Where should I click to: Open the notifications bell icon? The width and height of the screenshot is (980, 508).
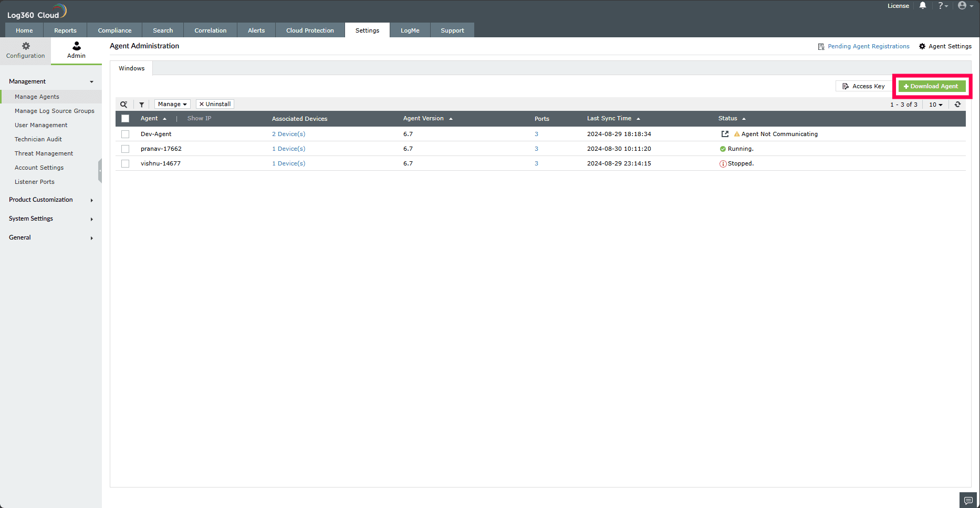click(x=923, y=6)
